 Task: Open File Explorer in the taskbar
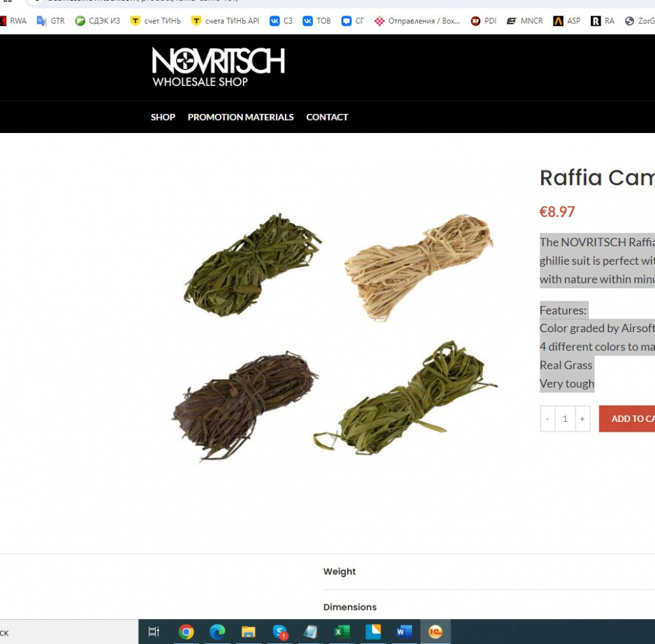coord(248,632)
